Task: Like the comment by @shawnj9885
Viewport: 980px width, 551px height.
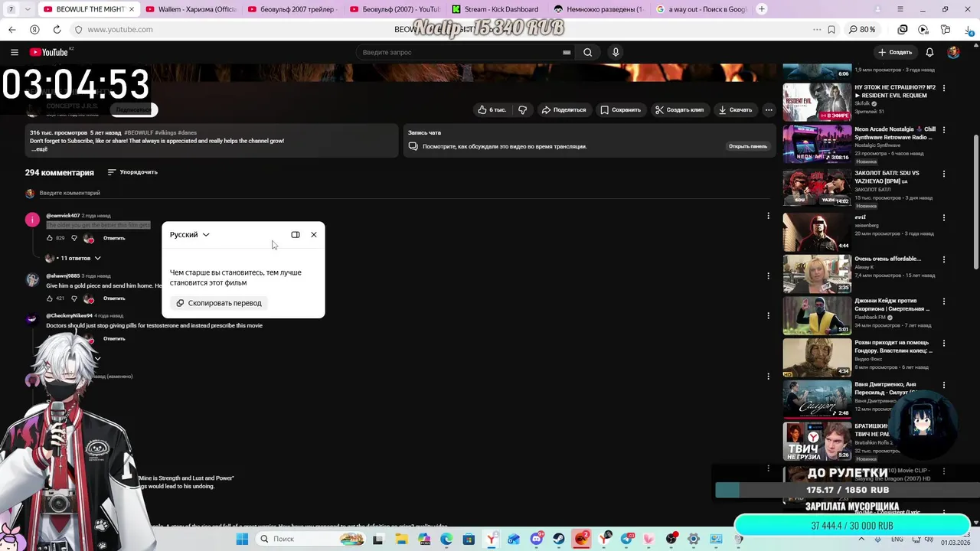Action: [x=51, y=298]
